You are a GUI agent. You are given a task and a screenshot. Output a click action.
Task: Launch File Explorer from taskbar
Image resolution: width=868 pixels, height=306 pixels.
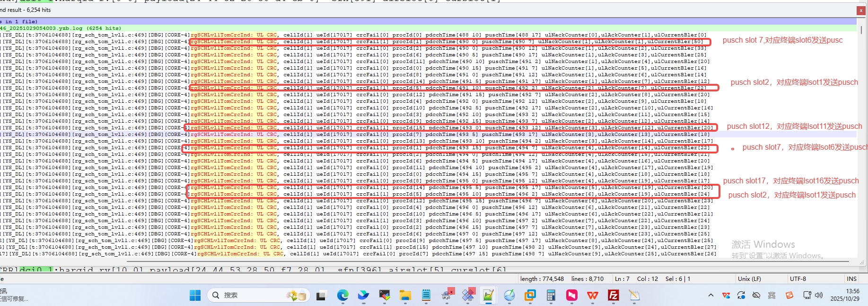[405, 296]
